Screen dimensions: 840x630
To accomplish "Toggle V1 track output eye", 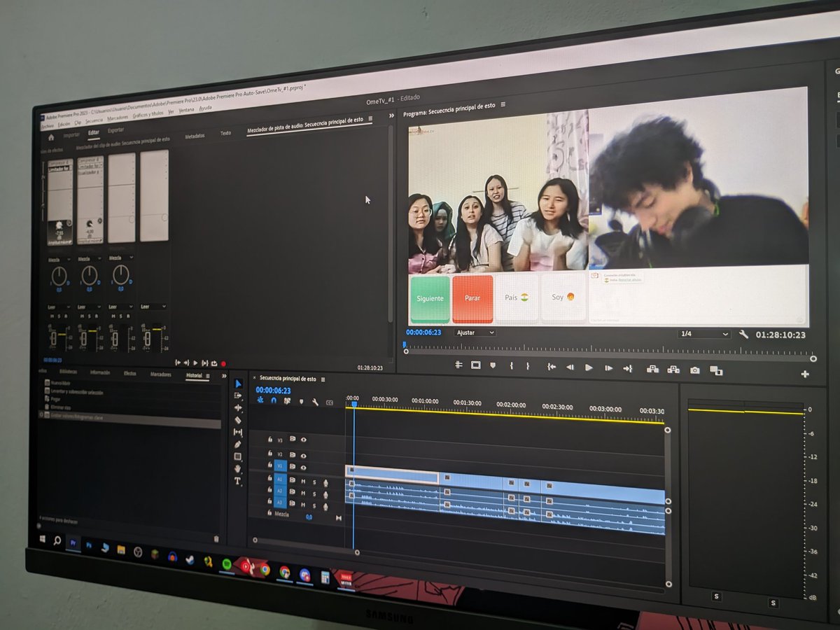I will coord(304,467).
